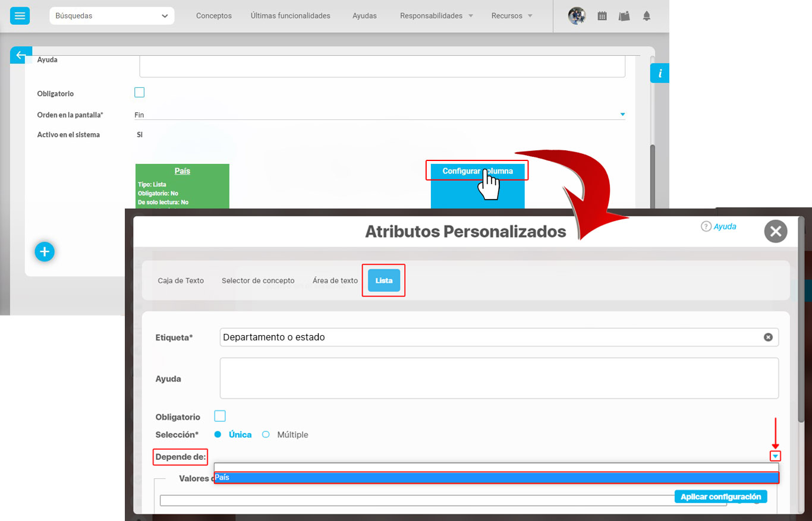This screenshot has width=812, height=521.
Task: Expand the Responsabilidades menu
Action: coord(436,16)
